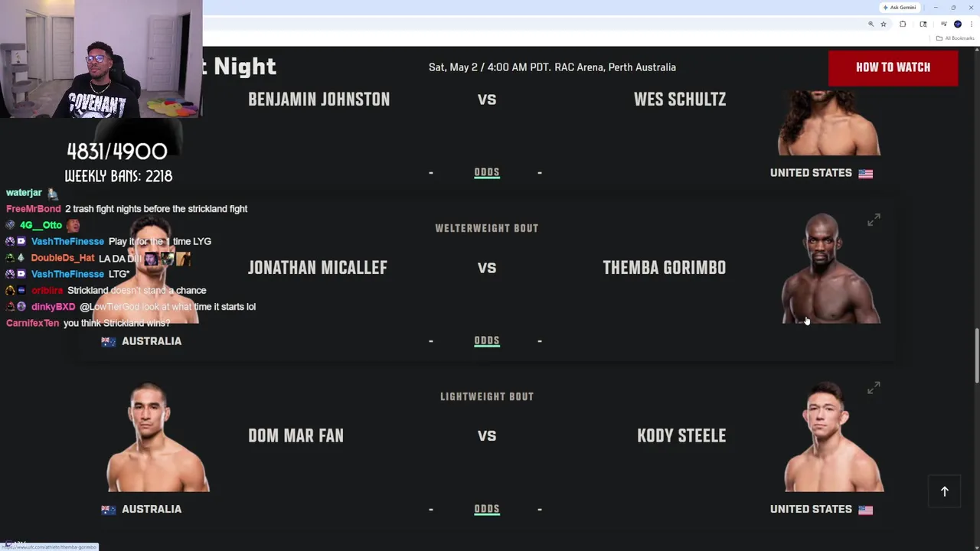Open the Chrome three-dot menu

tap(972, 24)
